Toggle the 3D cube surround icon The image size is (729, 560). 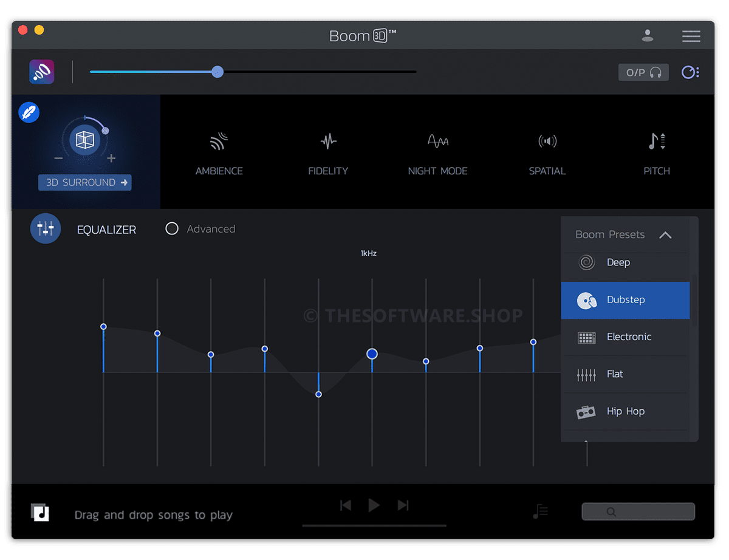[84, 140]
